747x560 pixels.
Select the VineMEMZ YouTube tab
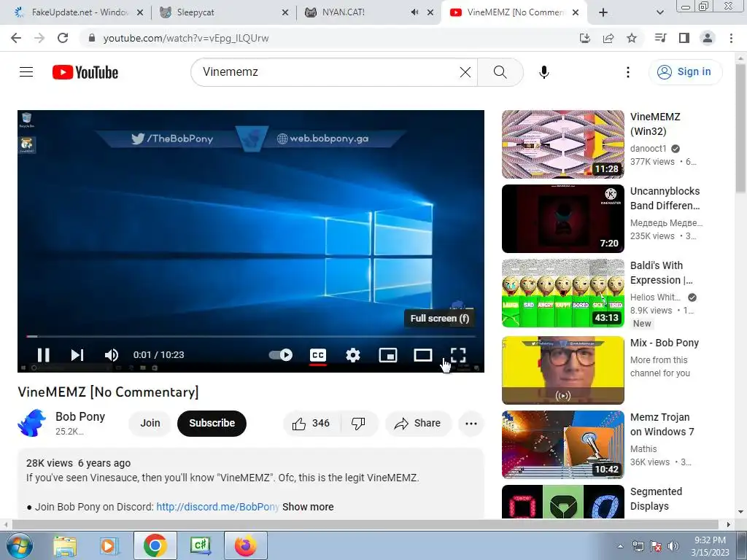tap(514, 12)
